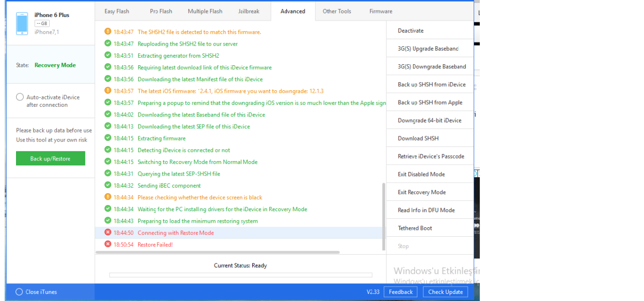Screen dimensions: 644x301
Task: Select the Firmware tab
Action: (381, 11)
